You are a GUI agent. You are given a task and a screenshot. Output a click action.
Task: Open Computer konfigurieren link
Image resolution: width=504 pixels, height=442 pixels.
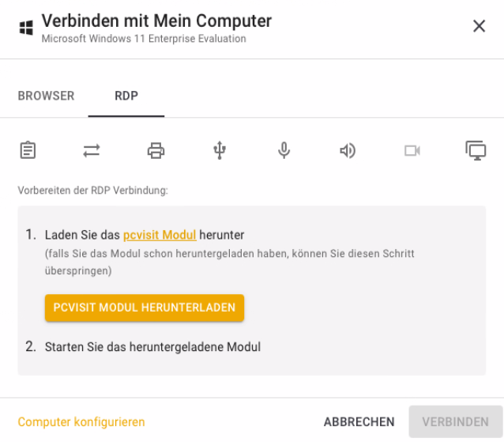[81, 422]
